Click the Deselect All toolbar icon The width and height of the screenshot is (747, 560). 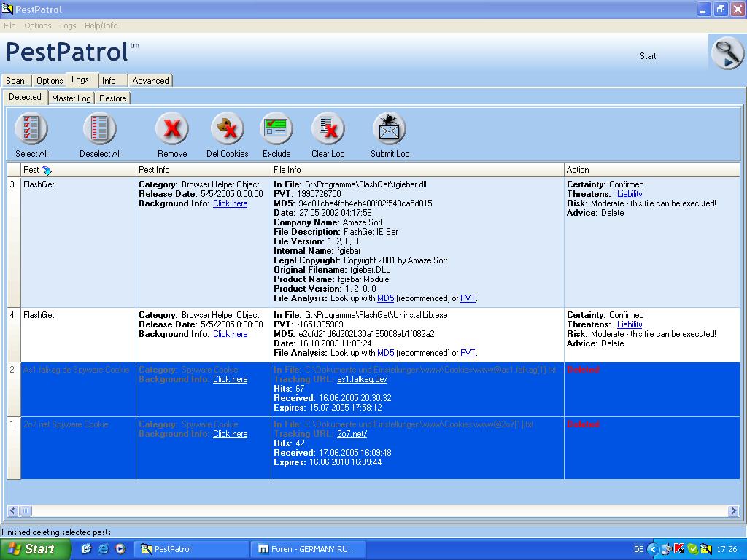99,128
